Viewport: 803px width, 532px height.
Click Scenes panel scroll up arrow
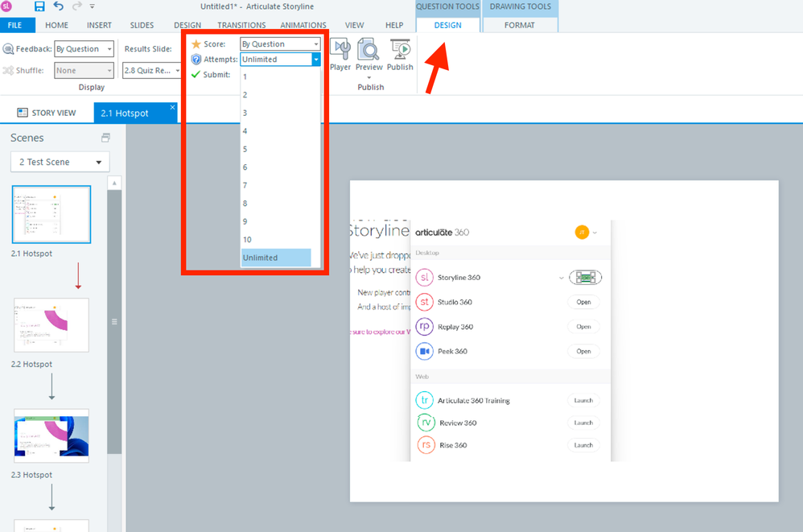click(x=114, y=183)
